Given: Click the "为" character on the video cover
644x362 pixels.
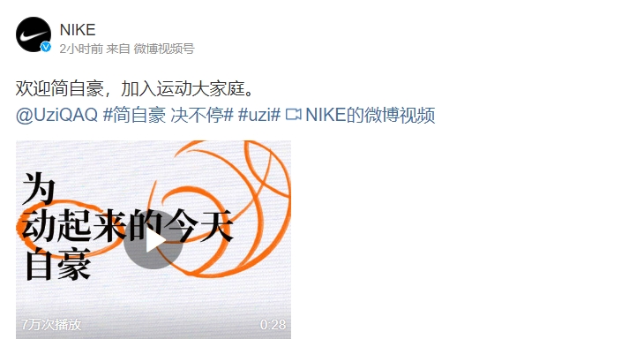Looking at the screenshot, I should click(39, 188).
